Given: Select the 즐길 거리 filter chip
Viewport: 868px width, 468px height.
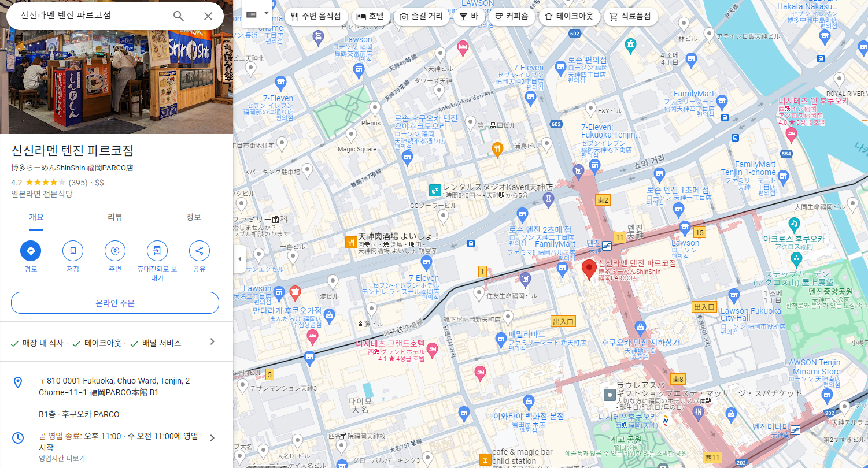Looking at the screenshot, I should click(x=421, y=16).
